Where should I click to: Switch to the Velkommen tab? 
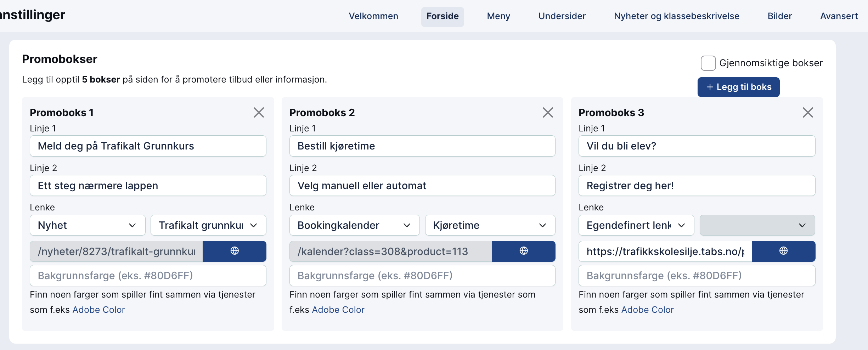pos(373,16)
